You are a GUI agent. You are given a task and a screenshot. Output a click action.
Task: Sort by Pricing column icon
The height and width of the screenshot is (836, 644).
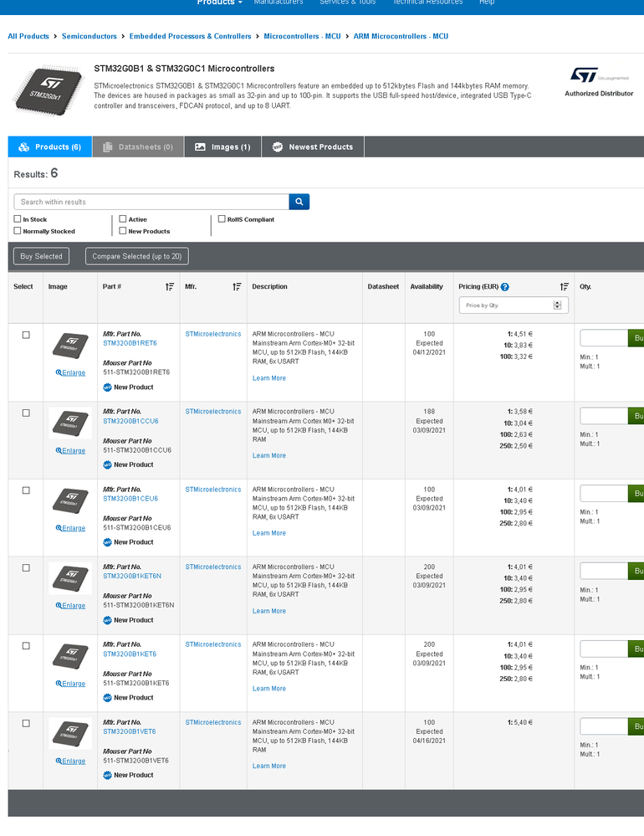564,287
